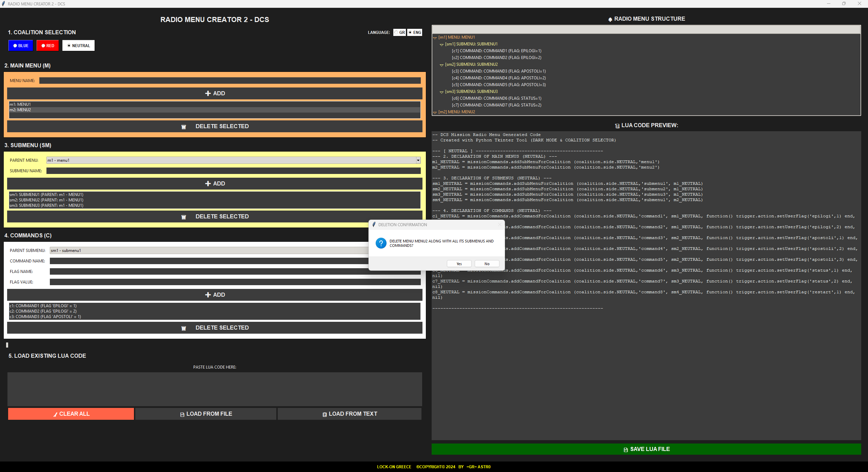The image size is (868, 472).
Task: Select the RED coalition radio button
Action: (x=47, y=45)
